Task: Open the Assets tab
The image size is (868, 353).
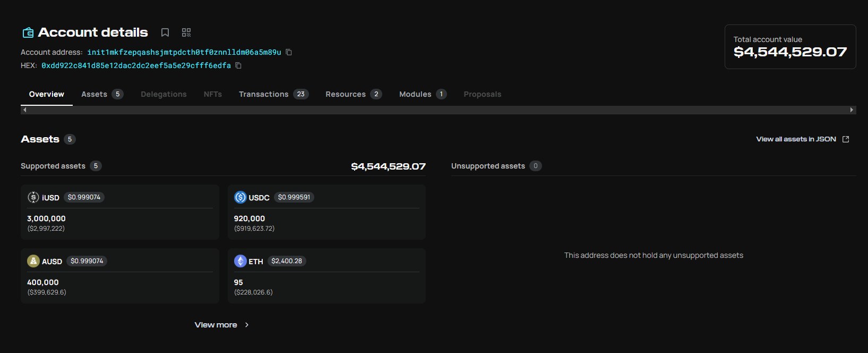Action: [102, 94]
